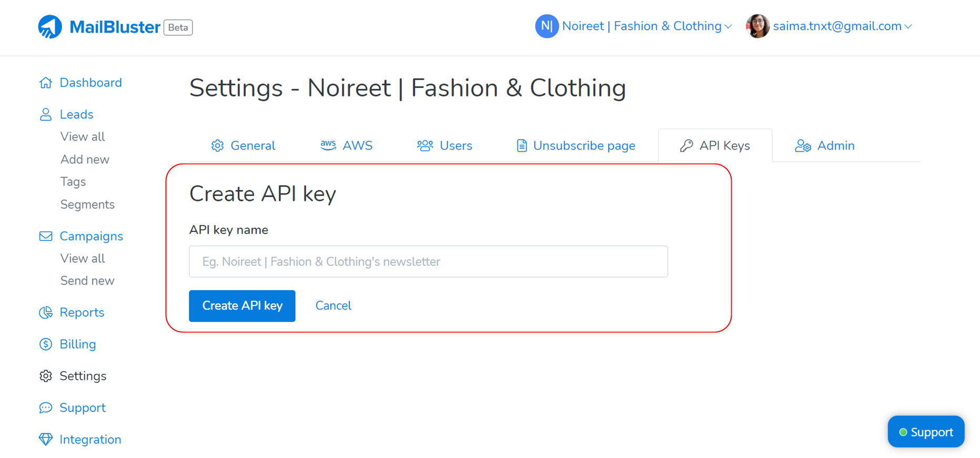Viewport: 980px width, 458px height.
Task: Open the floating Support chat button
Action: [926, 432]
